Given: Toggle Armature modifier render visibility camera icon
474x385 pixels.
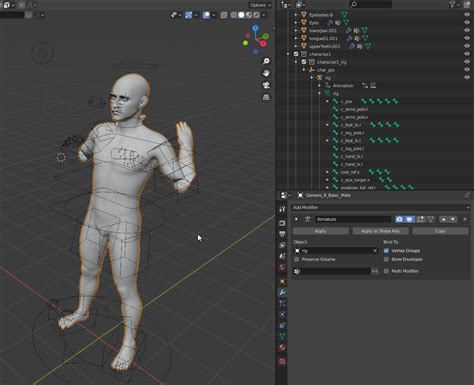Looking at the screenshot, I should [399, 219].
